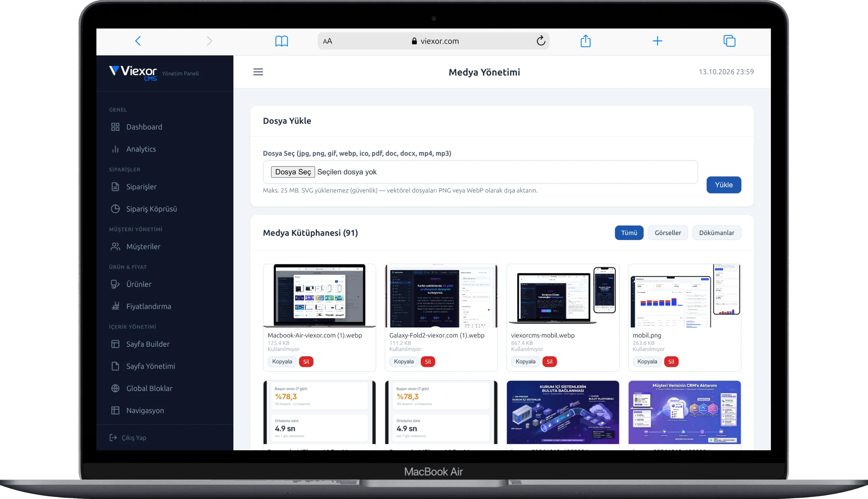Delete Macbook-Air-viexor.com (1).webp with Sil
Screen dimensions: 868x499
click(306, 362)
